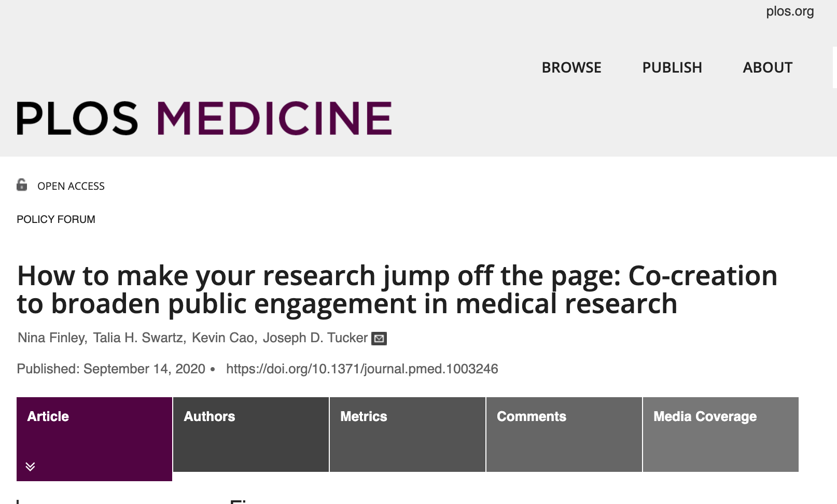Switch to the Authors tab
This screenshot has width=837, height=504.
(251, 434)
